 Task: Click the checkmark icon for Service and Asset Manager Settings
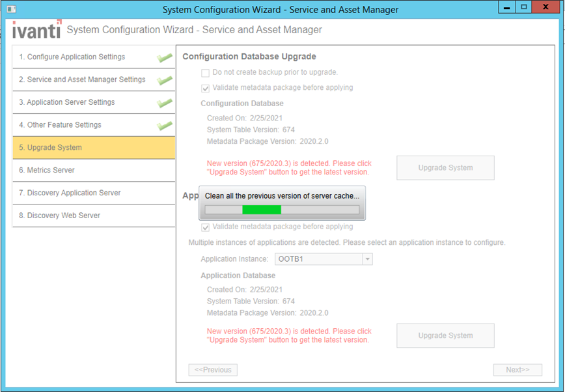pos(165,79)
